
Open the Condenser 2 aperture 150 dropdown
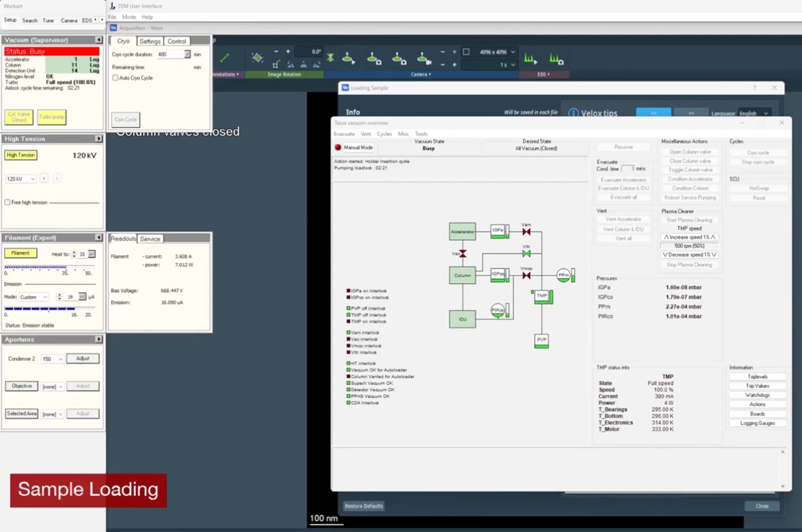52,359
